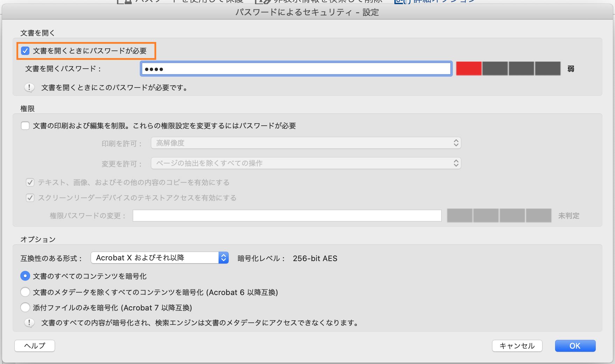This screenshot has height=364, width=615.
Task: Select 添付ファイルのみを暗号化 option
Action: (25, 307)
